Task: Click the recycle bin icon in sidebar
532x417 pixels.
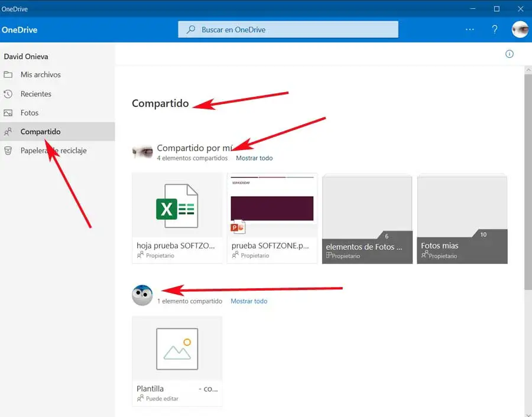Action: point(8,151)
